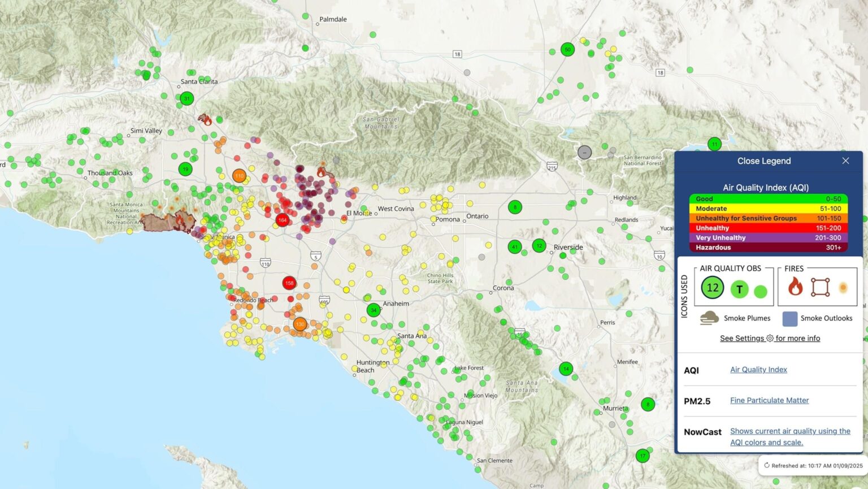Click the refresh icon near the timestamp
Image resolution: width=868 pixels, height=489 pixels.
click(x=766, y=465)
